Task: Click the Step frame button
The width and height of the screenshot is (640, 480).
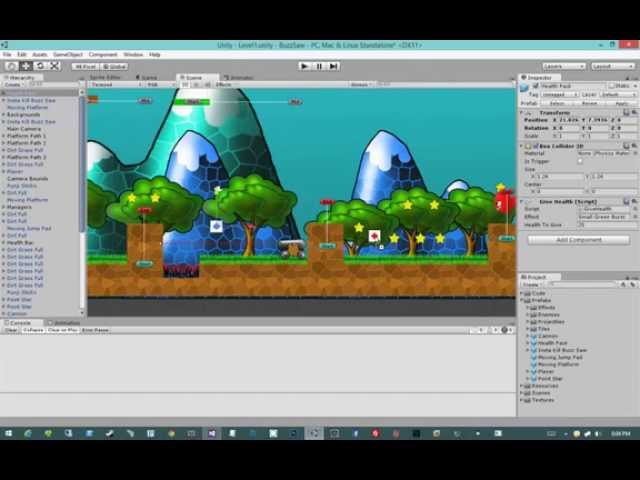Action: pyautogui.click(x=333, y=66)
